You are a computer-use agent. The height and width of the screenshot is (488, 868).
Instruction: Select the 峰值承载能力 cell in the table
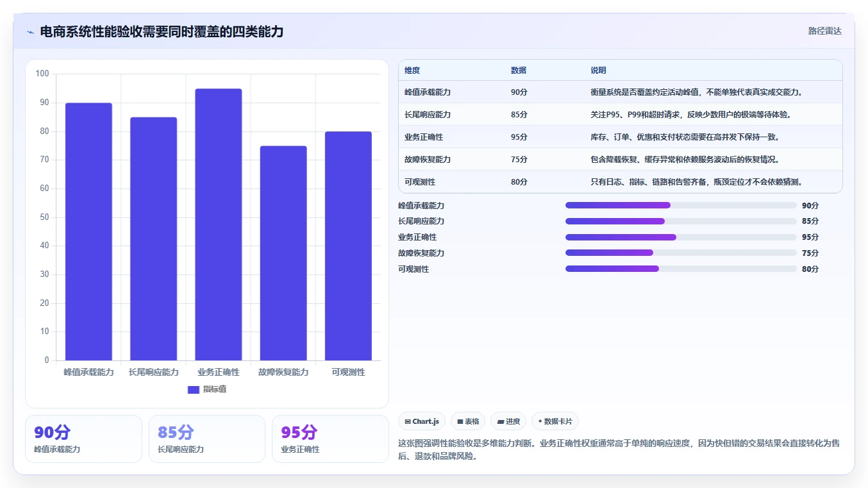(x=428, y=92)
